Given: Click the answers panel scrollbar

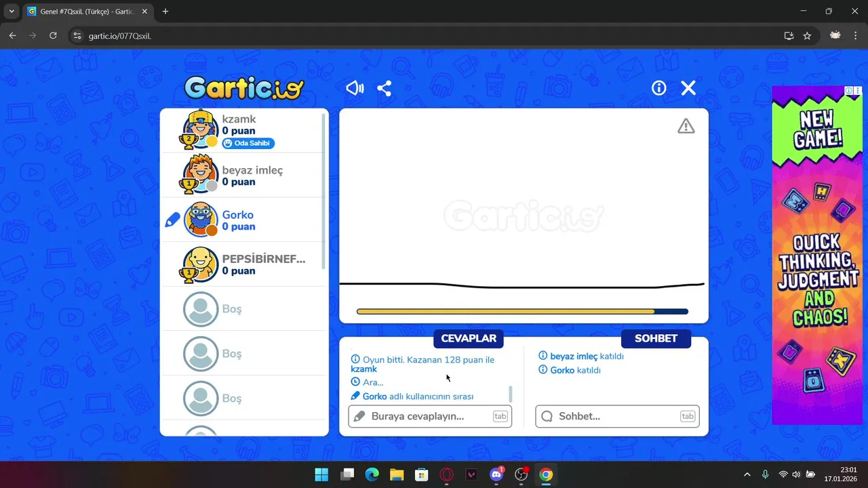Looking at the screenshot, I should click(x=511, y=394).
